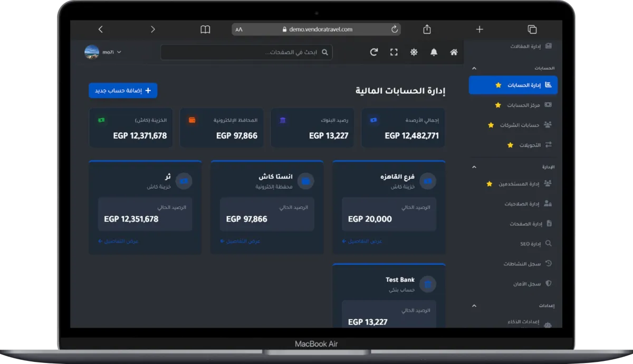Toggle fullscreen mode icon
The width and height of the screenshot is (633, 364).
click(x=394, y=52)
